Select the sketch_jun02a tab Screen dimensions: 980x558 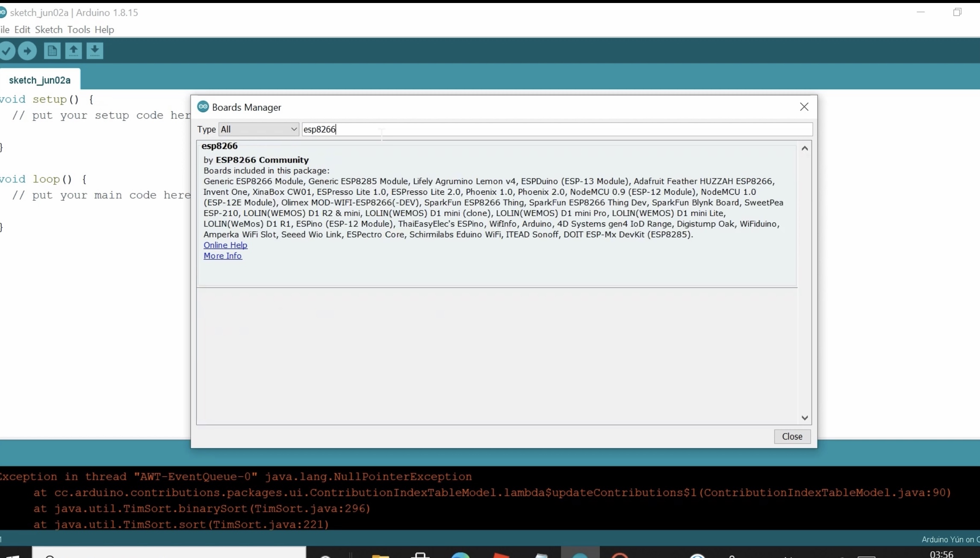(x=40, y=80)
